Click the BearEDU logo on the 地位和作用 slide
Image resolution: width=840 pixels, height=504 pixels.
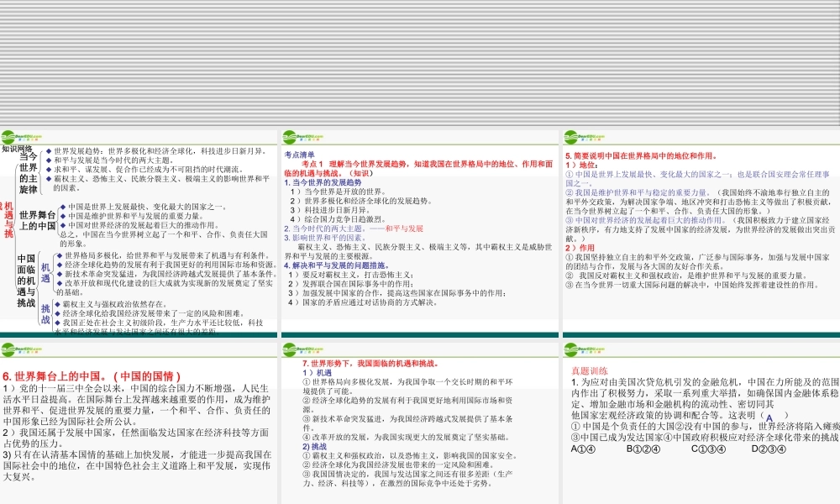pyautogui.click(x=585, y=138)
